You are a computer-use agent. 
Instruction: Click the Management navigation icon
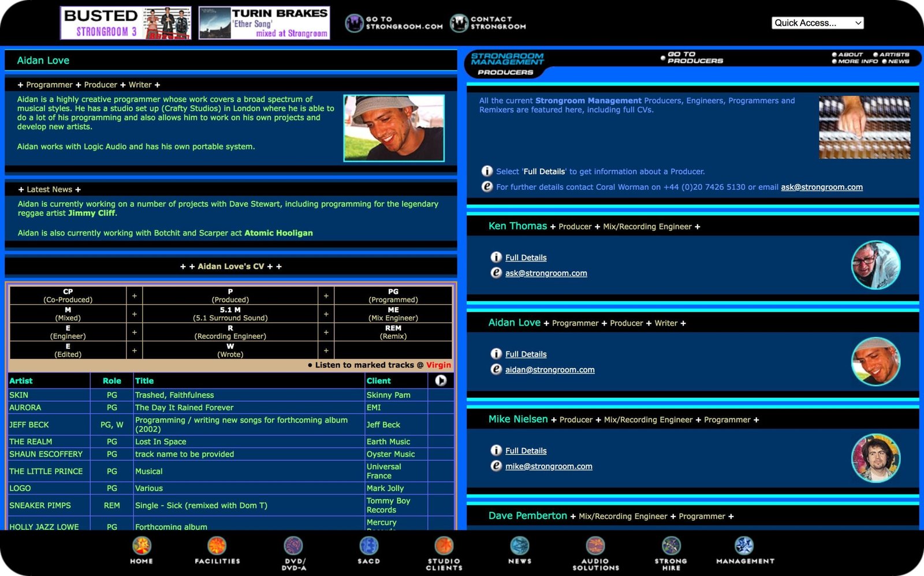(x=744, y=546)
